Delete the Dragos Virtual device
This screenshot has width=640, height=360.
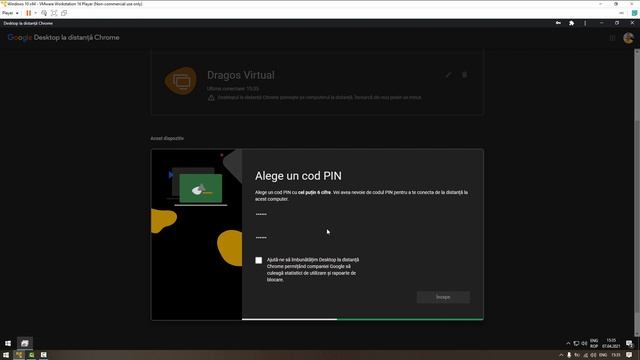coord(464,75)
